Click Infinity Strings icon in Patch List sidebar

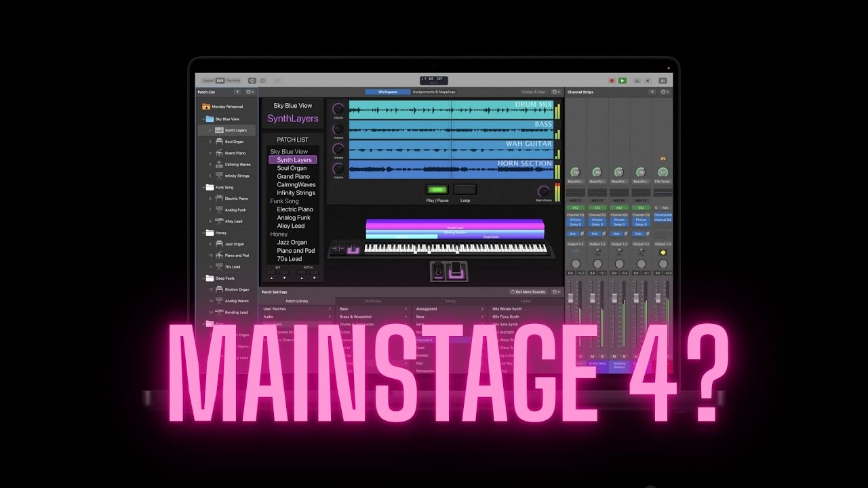[219, 176]
